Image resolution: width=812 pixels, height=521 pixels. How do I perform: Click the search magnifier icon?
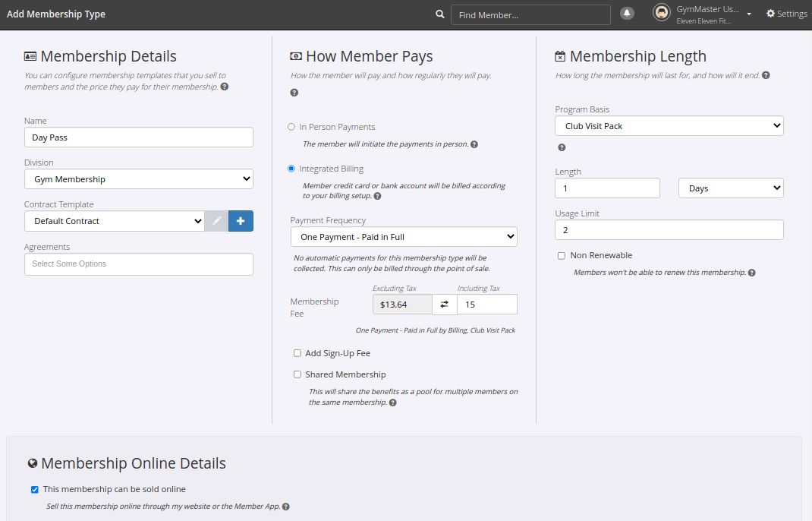[439, 14]
